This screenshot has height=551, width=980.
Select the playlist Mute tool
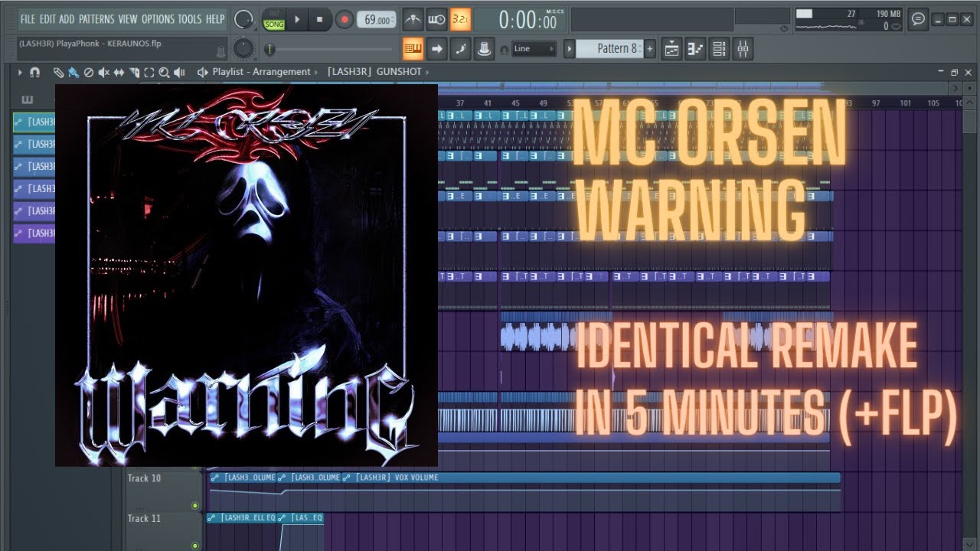pyautogui.click(x=103, y=72)
